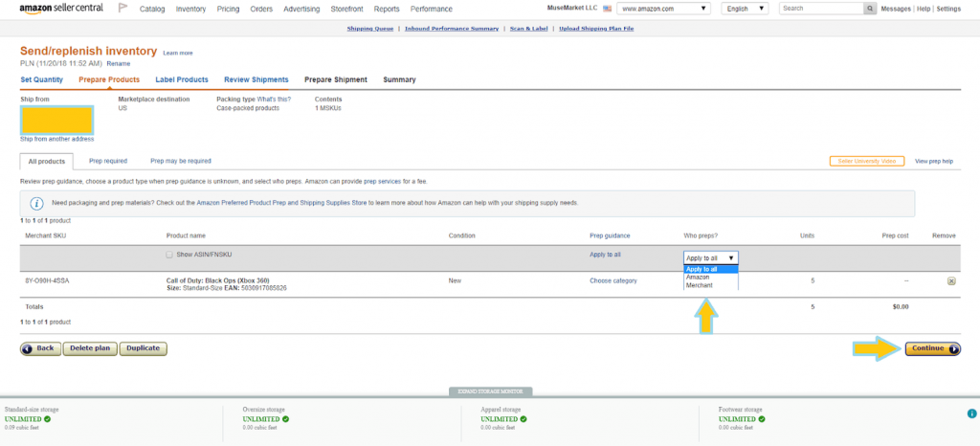Collapse the Apply to all who-preps dropdown
This screenshot has height=446, width=980.
point(711,257)
